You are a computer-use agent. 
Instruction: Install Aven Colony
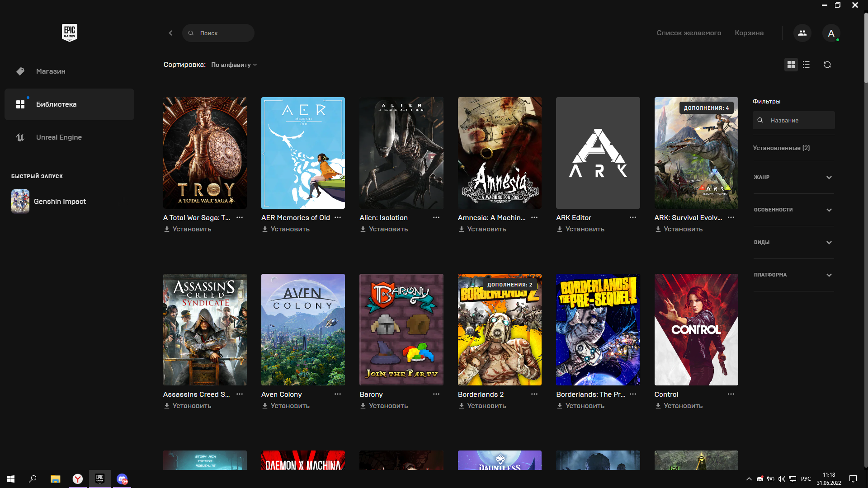(x=286, y=406)
